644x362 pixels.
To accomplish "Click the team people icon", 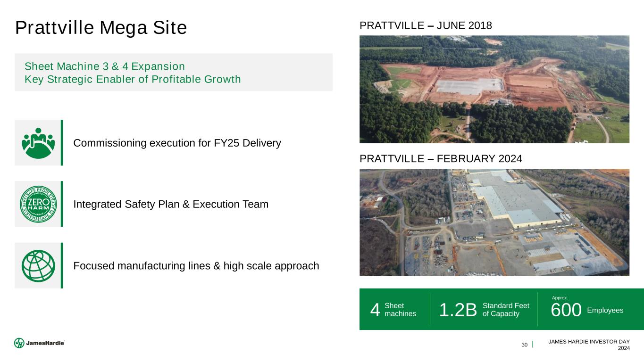I will (38, 142).
